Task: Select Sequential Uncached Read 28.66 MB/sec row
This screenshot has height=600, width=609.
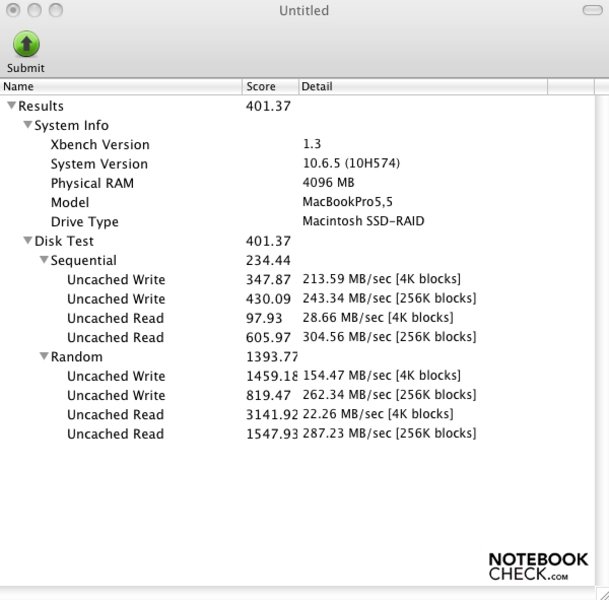Action: point(297,318)
